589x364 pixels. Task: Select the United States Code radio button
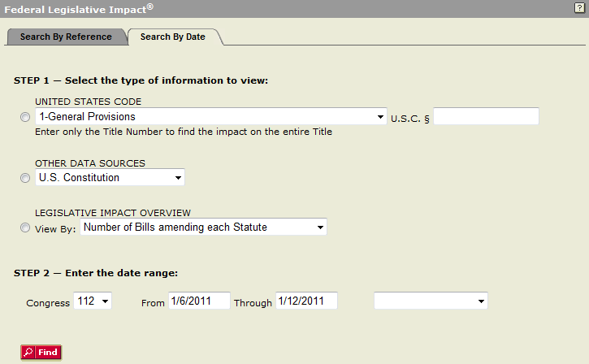pos(25,117)
